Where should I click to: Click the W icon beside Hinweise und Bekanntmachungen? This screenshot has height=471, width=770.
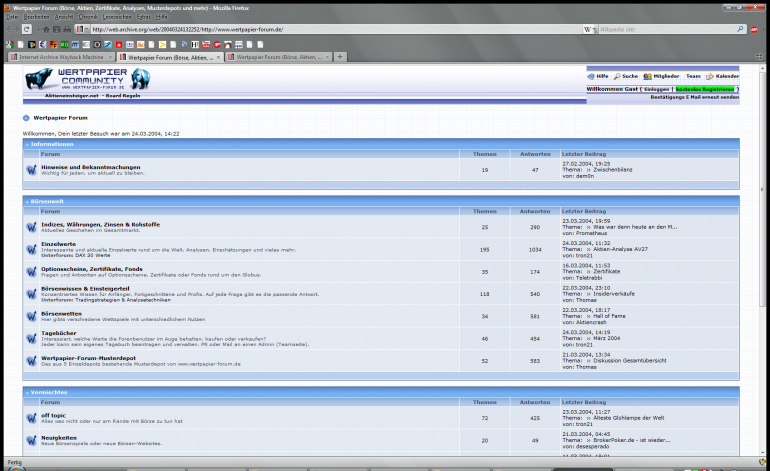31,170
